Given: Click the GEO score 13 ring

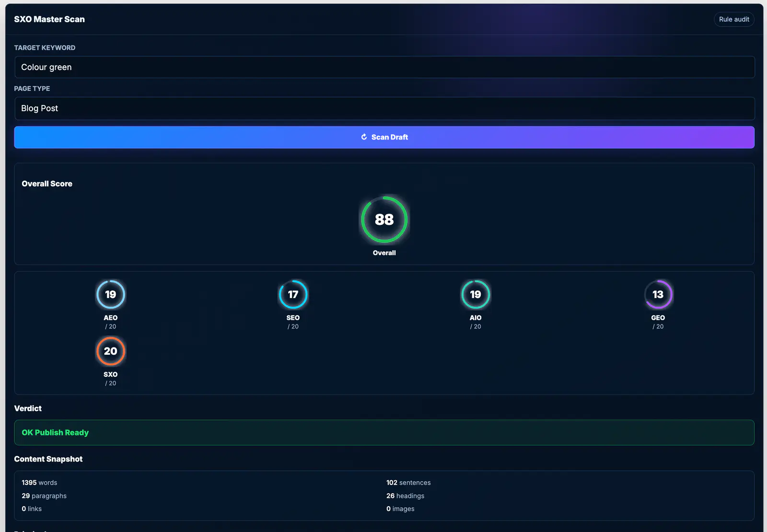Looking at the screenshot, I should click(x=658, y=294).
